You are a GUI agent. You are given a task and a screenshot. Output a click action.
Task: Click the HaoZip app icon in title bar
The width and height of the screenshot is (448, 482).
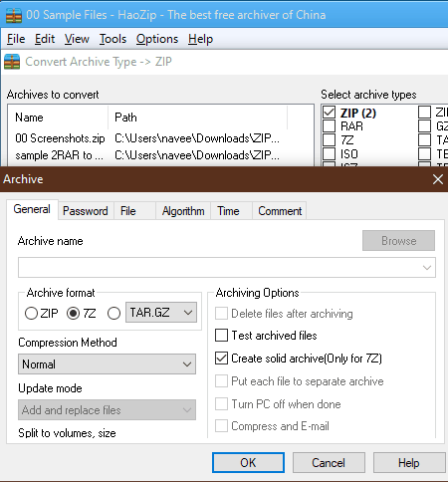(14, 15)
